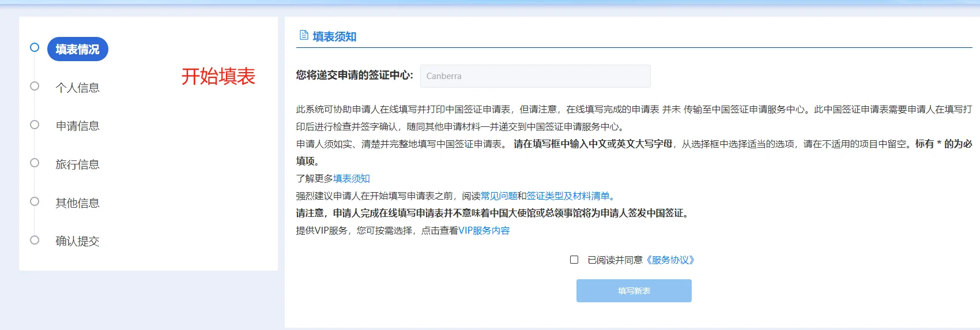Click the step circle beside 确认提交
The width and height of the screenshot is (980, 330).
coord(35,240)
